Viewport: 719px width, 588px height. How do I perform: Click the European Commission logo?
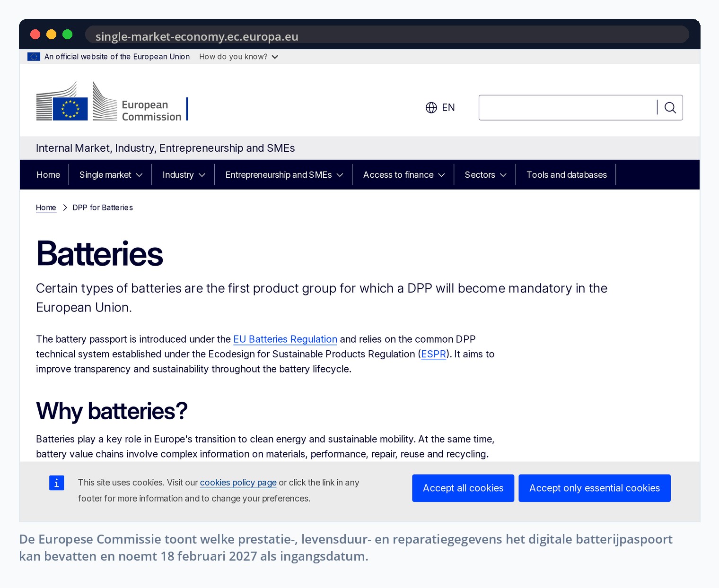[x=112, y=101]
